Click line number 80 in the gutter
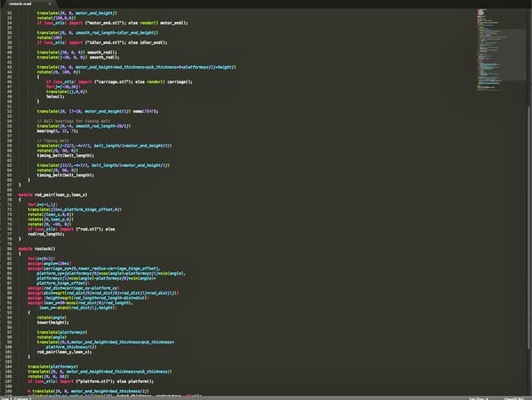The width and height of the screenshot is (532, 400). coord(9,249)
